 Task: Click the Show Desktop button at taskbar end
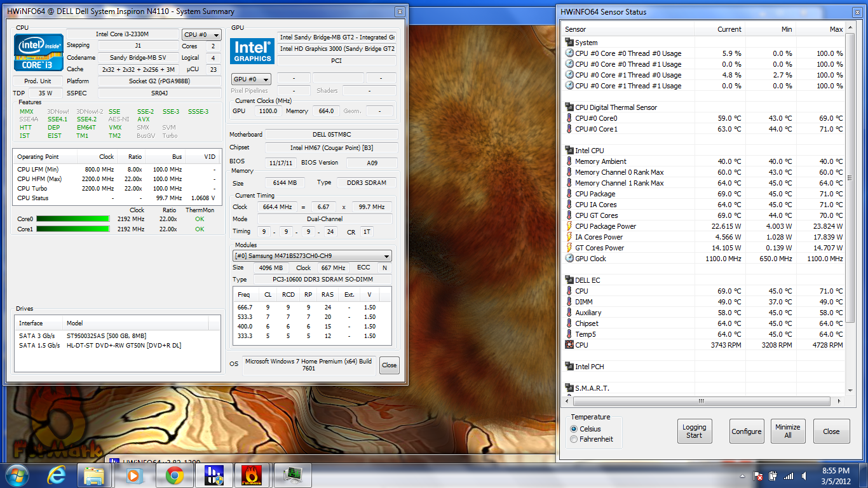(x=863, y=475)
